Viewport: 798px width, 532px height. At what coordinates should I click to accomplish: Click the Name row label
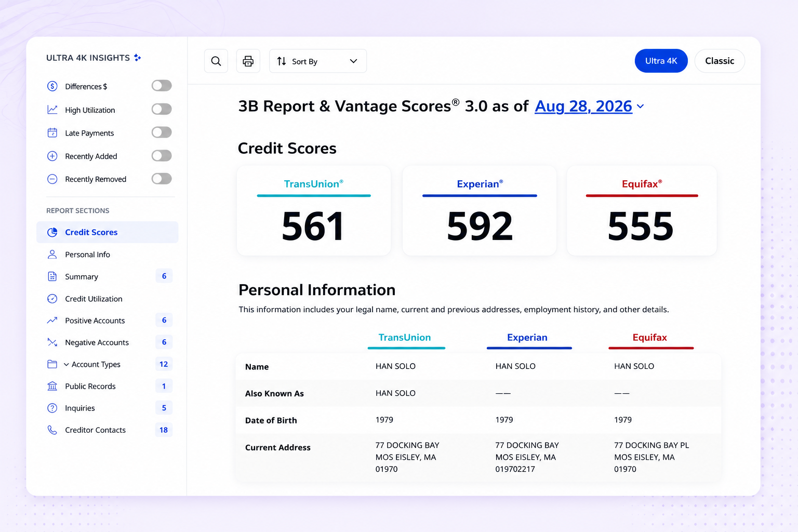pyautogui.click(x=257, y=367)
